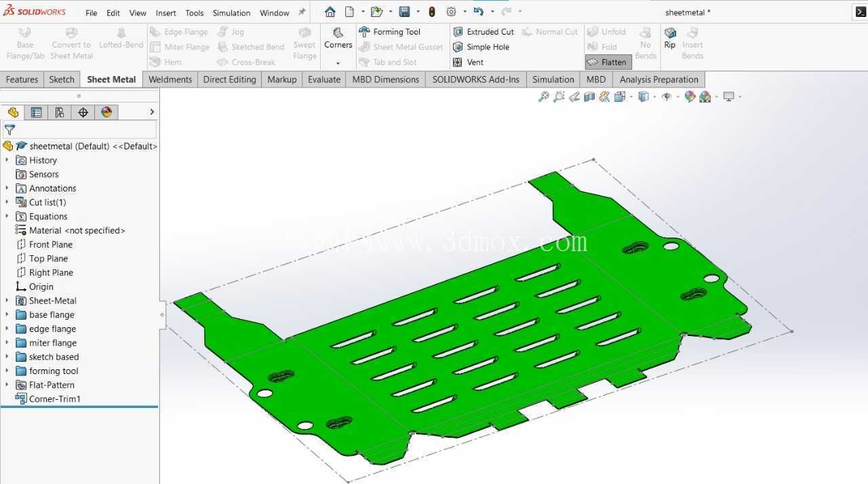Choose the Simple Hole tool
This screenshot has height=484, width=868.
(x=481, y=47)
